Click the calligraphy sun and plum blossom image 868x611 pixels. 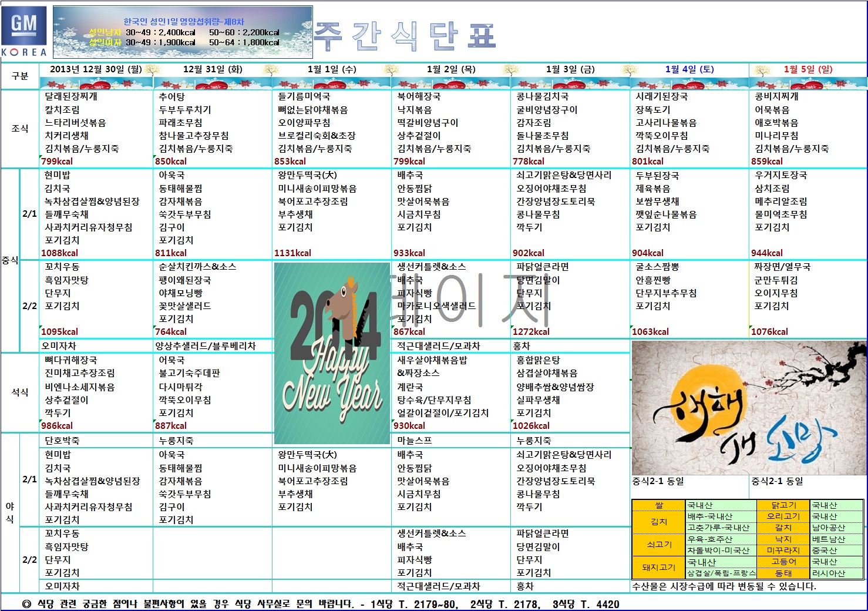(x=749, y=408)
